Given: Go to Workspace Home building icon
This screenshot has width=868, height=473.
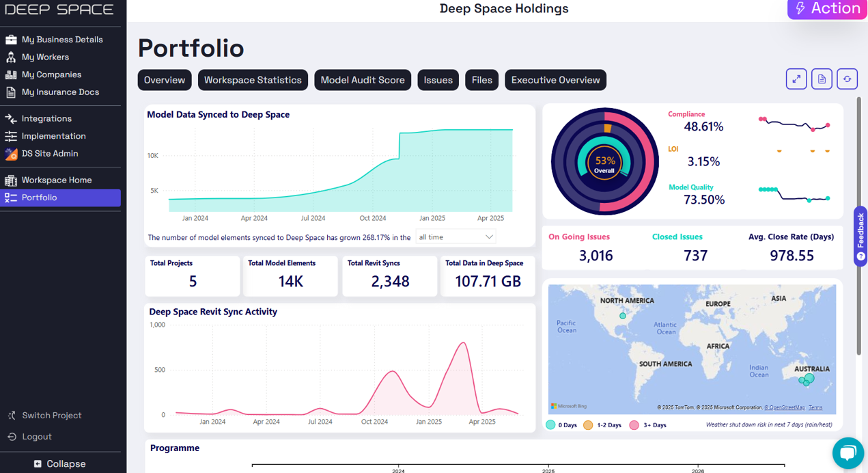Looking at the screenshot, I should (x=11, y=180).
